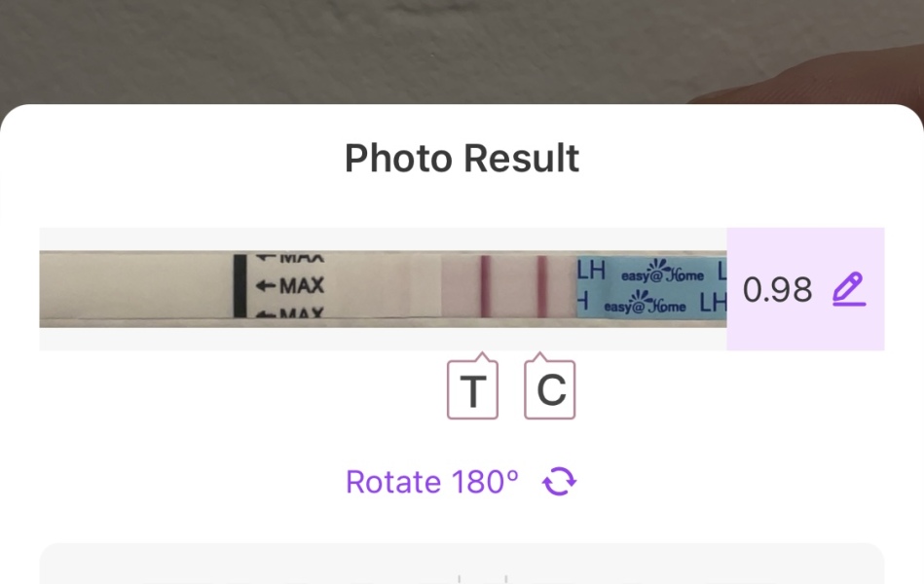This screenshot has height=584, width=924.
Task: Tap the LH label on blue handle
Action: click(x=591, y=271)
